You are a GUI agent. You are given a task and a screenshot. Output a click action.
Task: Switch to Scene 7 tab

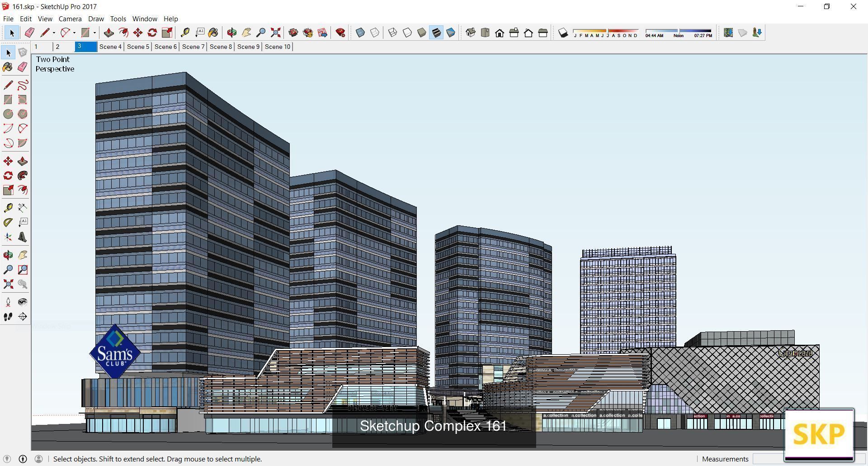tap(193, 47)
